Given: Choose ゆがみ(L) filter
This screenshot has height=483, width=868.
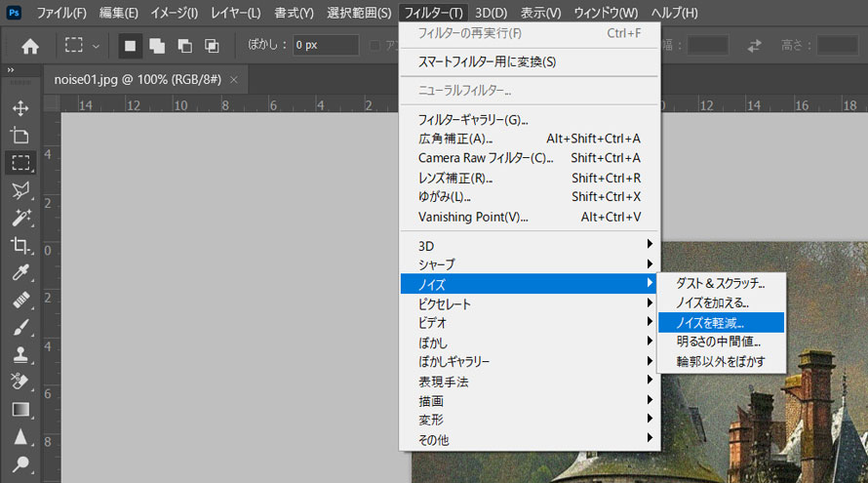Looking at the screenshot, I should click(530, 197).
